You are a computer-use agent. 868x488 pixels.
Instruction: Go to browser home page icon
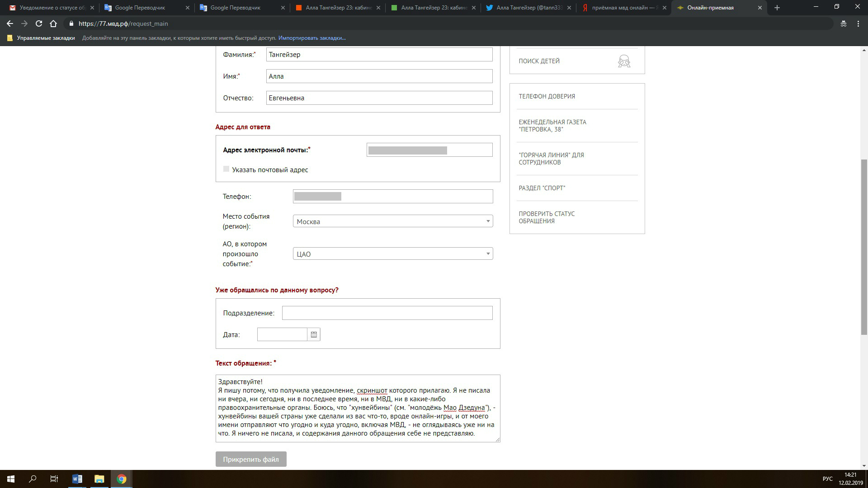pos(53,23)
